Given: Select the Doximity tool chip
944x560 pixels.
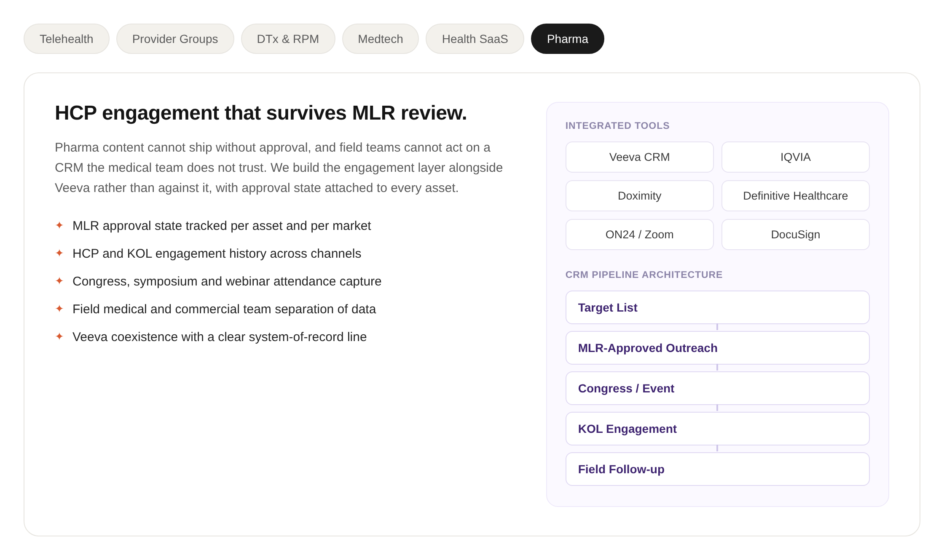Looking at the screenshot, I should coord(640,196).
